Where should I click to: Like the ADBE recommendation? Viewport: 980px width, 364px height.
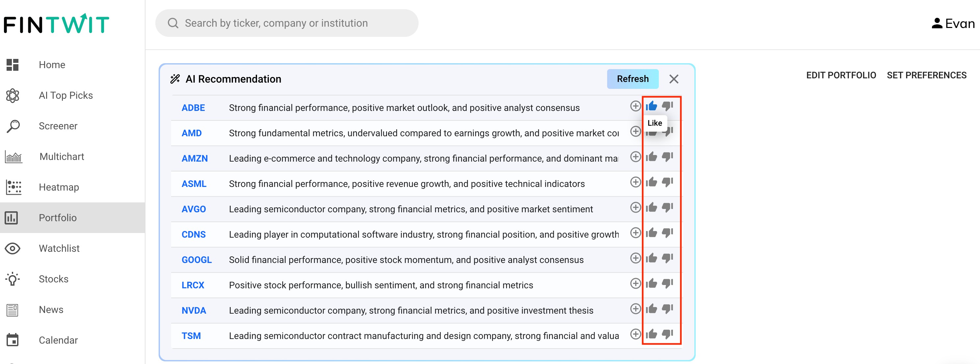651,106
